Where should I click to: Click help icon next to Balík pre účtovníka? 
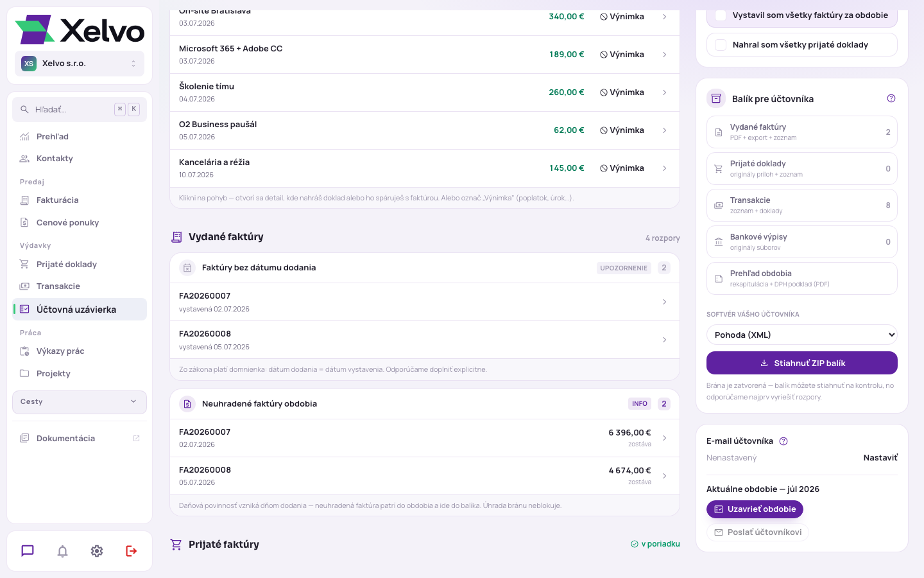pos(891,98)
